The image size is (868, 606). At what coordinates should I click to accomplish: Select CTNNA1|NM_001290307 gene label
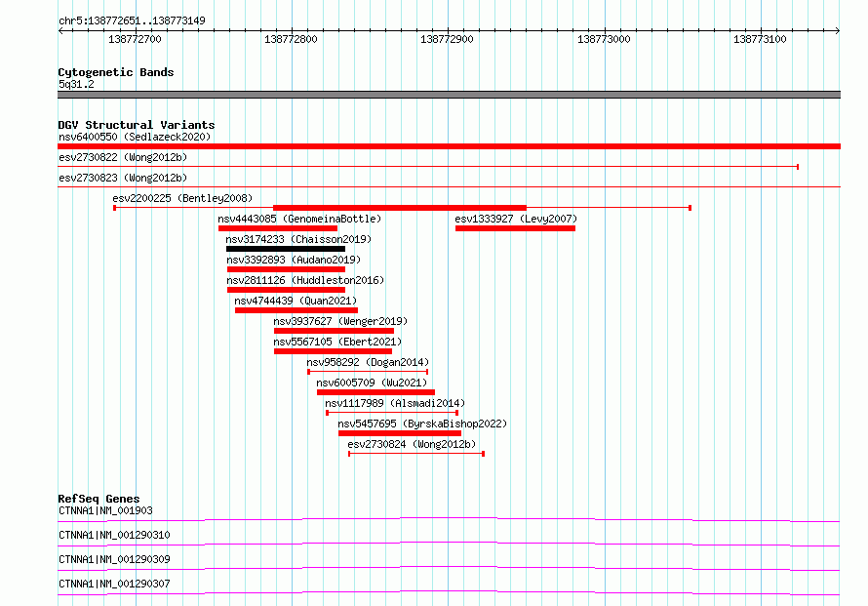[114, 584]
